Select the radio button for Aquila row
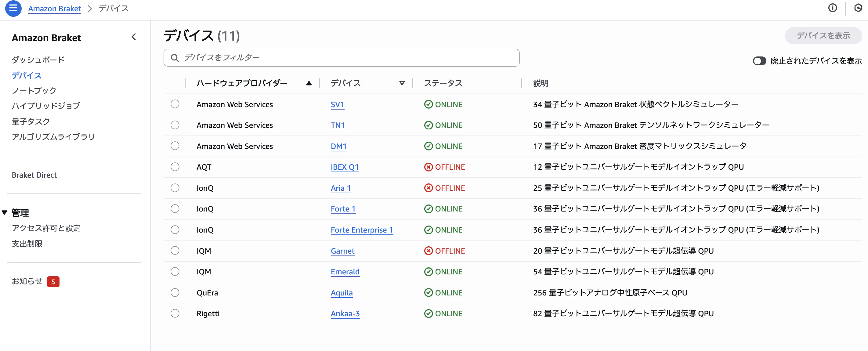868x351 pixels. (x=175, y=292)
